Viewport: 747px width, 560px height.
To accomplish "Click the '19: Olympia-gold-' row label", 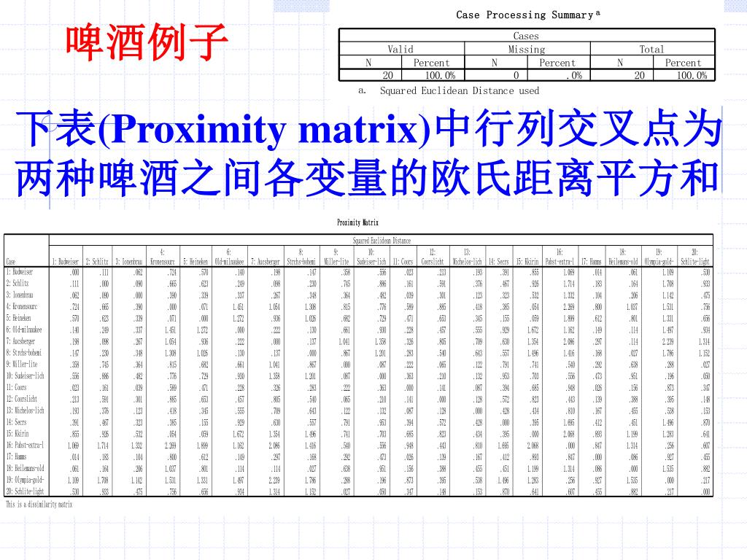I will tap(25, 480).
